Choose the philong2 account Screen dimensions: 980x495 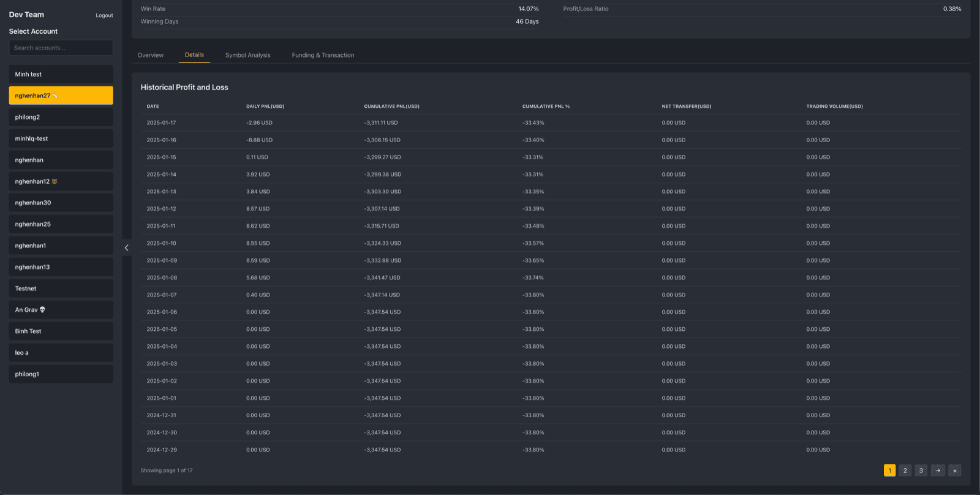click(x=61, y=117)
